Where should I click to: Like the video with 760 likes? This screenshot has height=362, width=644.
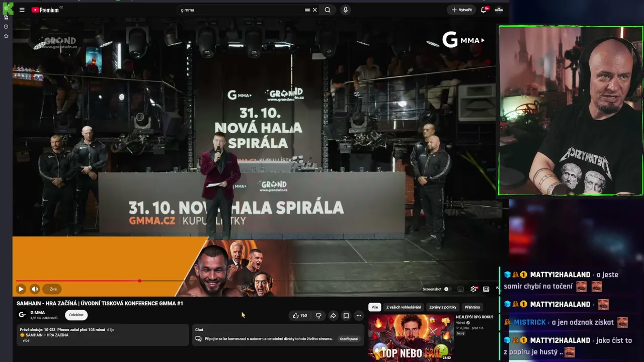(x=300, y=316)
